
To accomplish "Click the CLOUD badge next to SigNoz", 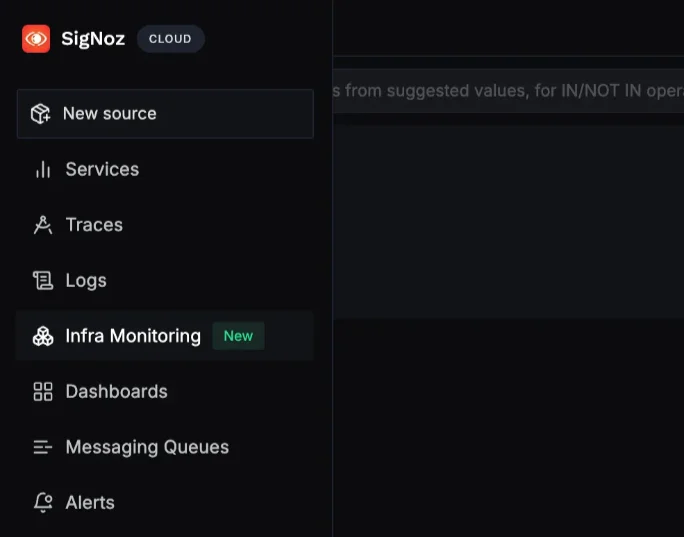I will pos(171,39).
